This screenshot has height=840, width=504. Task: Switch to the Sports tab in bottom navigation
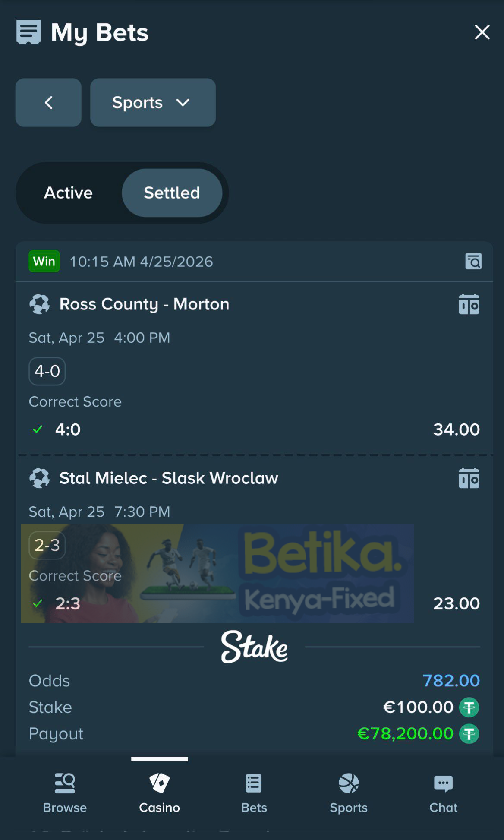tap(349, 783)
